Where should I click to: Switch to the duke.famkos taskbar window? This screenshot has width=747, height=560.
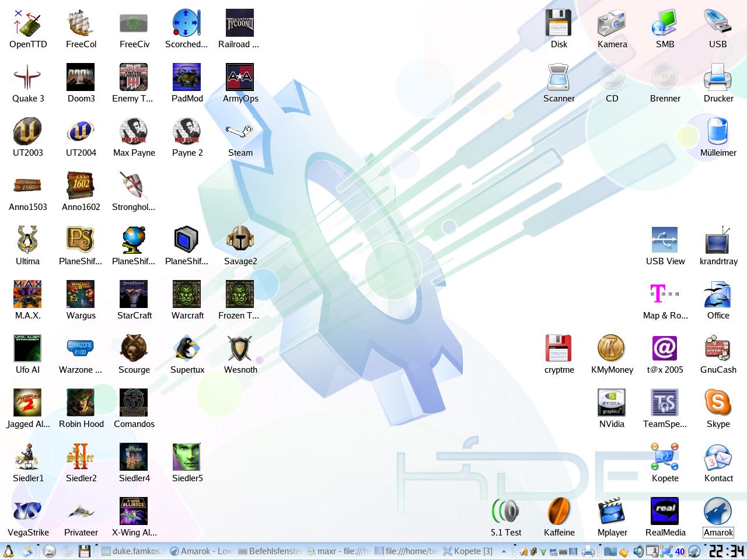click(x=134, y=551)
